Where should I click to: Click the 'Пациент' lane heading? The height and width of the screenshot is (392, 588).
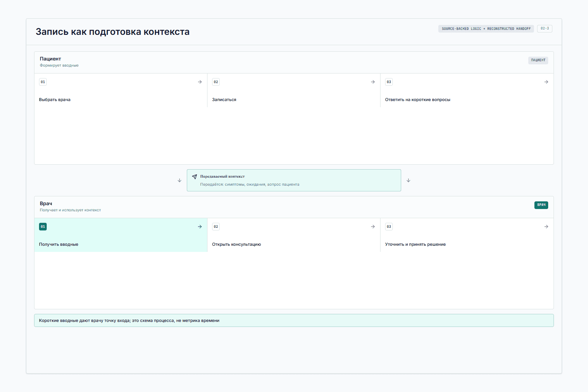(x=51, y=59)
